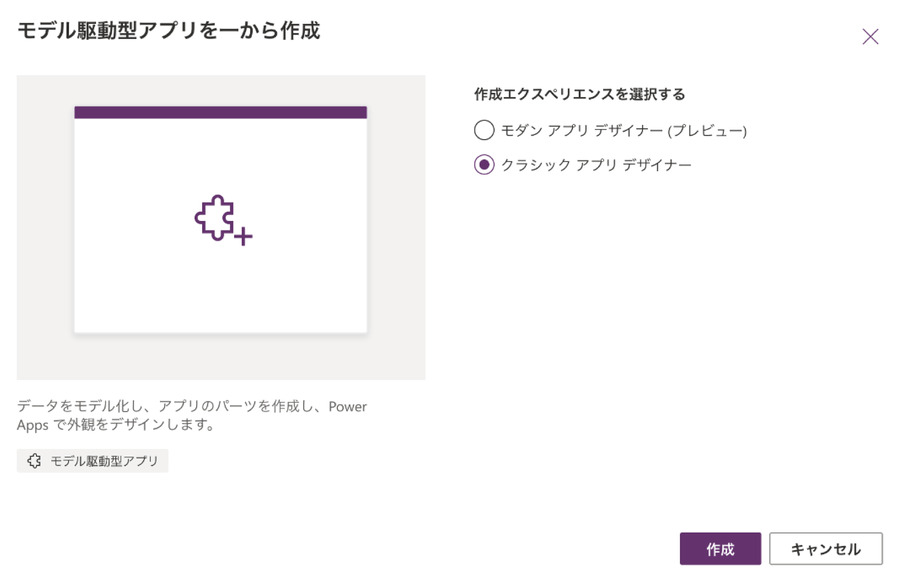Click the small puzzle icon beside モデル駆動型アプリ
Screen dimensions: 900x574
pyautogui.click(x=34, y=461)
